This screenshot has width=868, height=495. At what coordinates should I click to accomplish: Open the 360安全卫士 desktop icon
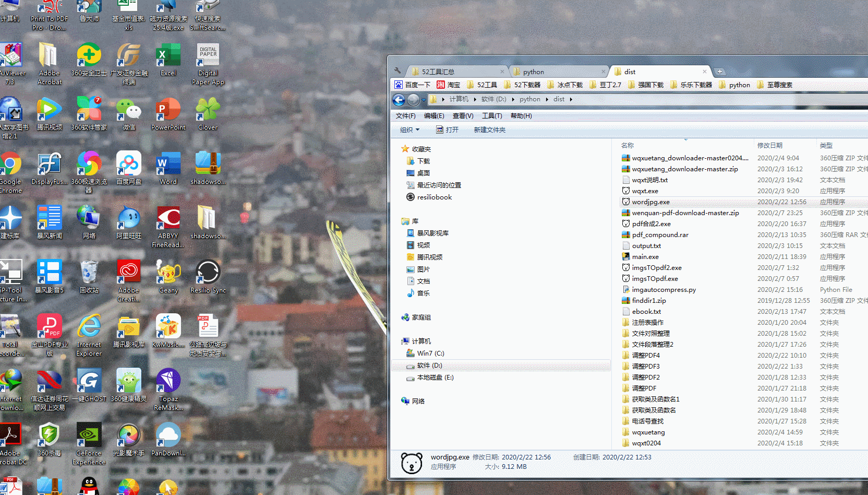[89, 60]
